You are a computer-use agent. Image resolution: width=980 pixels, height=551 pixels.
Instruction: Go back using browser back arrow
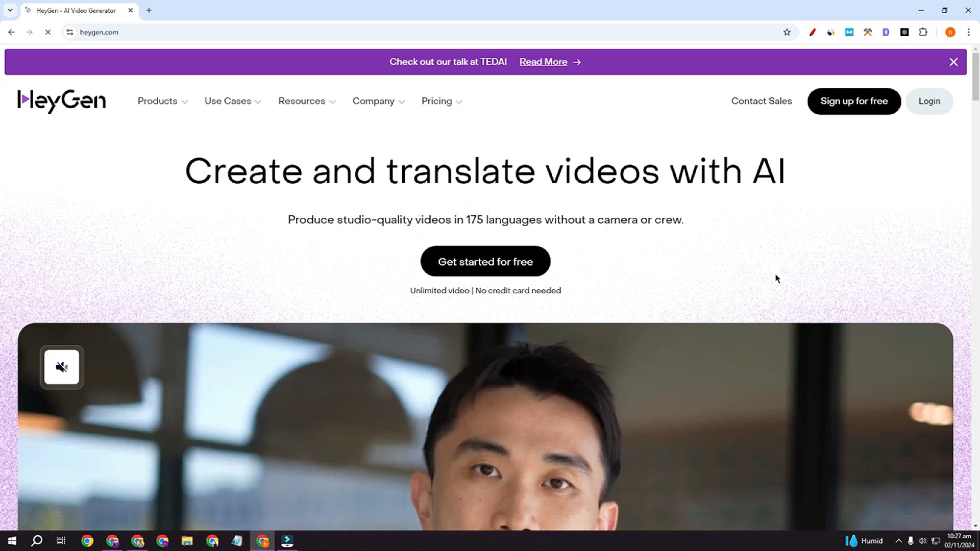pos(11,32)
